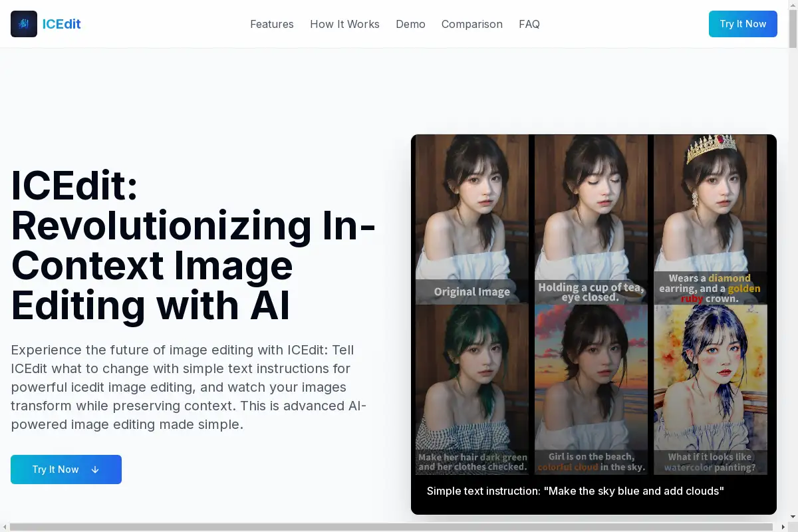
Task: Open the FAQ nav link
Action: (529, 24)
